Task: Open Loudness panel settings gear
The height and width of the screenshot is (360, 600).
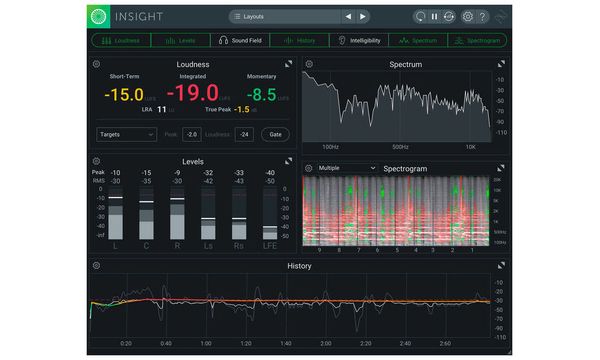Action: (96, 64)
